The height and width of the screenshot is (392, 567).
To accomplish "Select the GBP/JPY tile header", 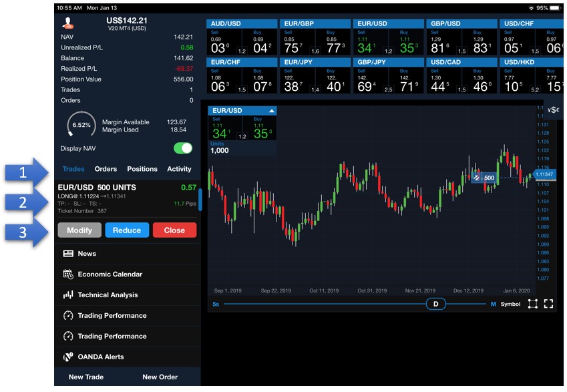I will 389,62.
